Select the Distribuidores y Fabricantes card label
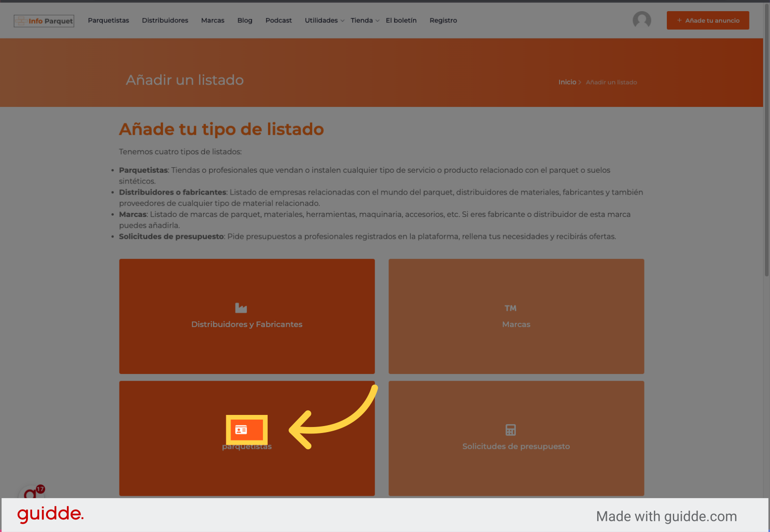 coord(247,324)
